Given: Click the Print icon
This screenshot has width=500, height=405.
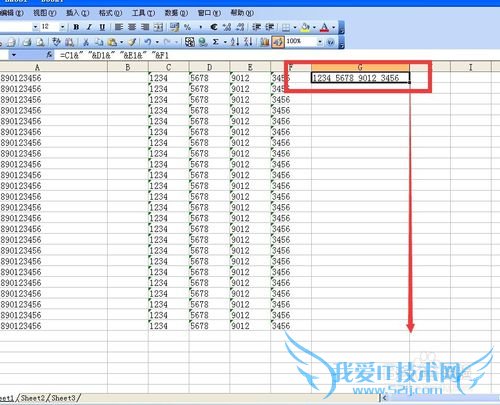Looking at the screenshot, I should [27, 42].
